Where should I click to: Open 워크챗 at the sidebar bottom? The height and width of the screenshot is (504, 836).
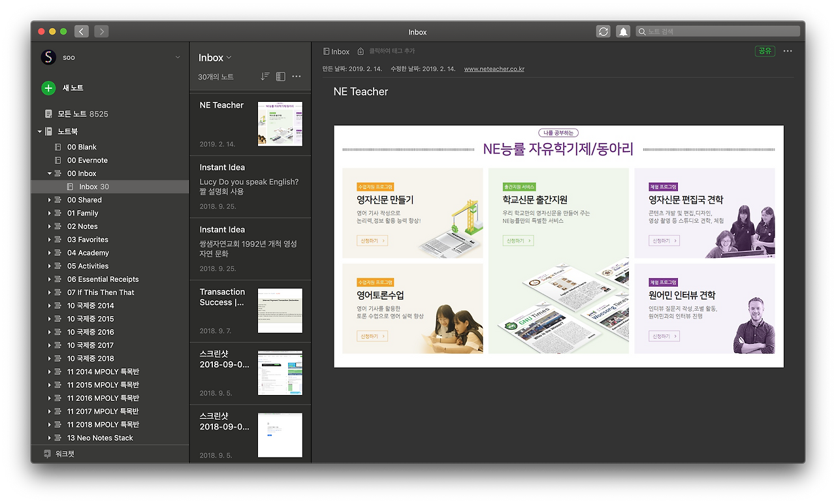coord(59,454)
